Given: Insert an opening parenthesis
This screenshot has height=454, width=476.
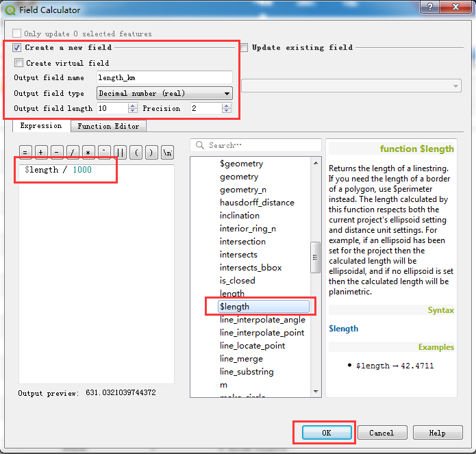Looking at the screenshot, I should [x=136, y=152].
